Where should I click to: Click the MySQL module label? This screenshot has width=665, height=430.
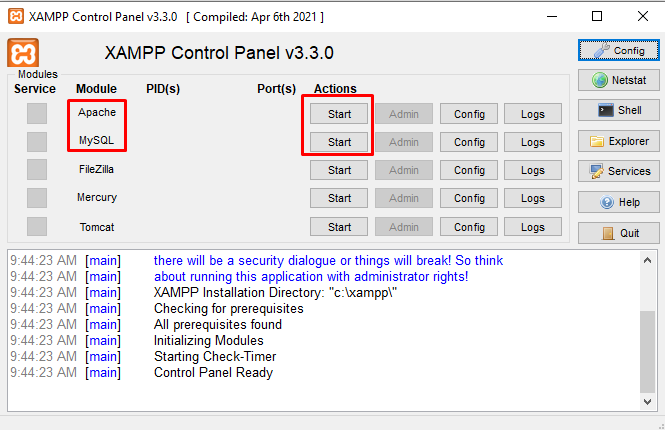click(96, 140)
